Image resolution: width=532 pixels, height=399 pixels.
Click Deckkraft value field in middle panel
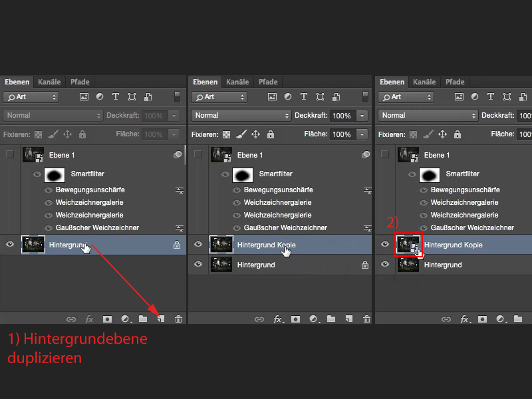tap(342, 116)
